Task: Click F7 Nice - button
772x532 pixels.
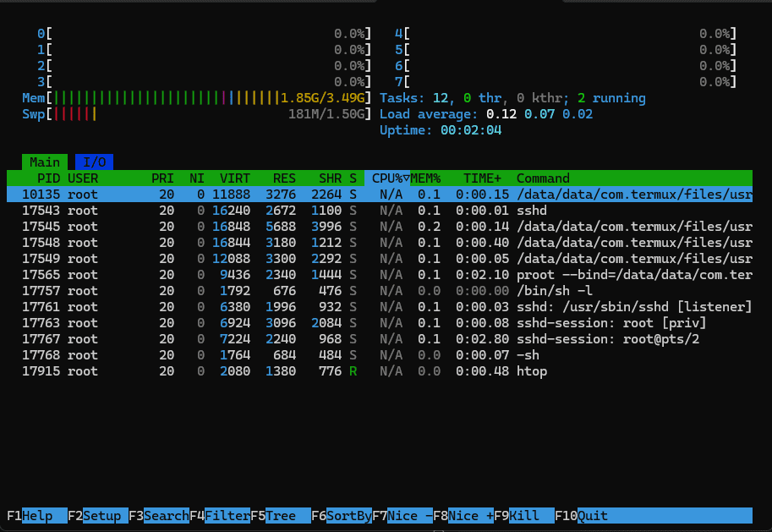Action: (402, 516)
